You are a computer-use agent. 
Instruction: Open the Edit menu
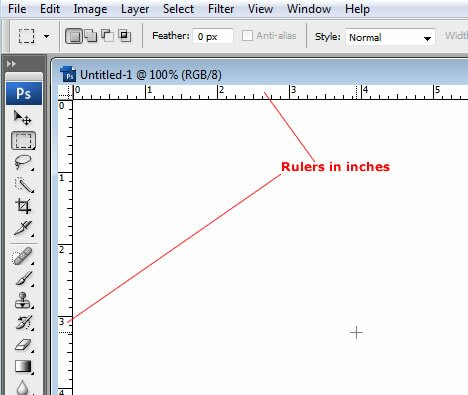point(50,9)
